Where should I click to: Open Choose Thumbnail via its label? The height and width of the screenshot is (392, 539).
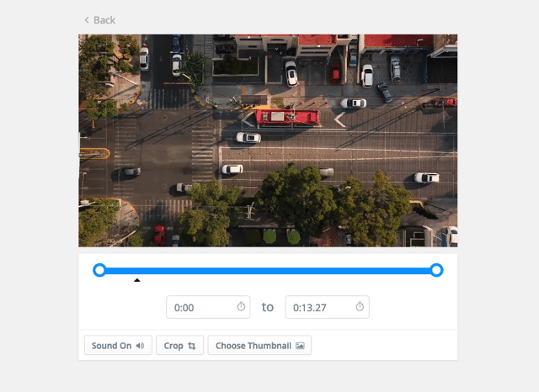(253, 346)
